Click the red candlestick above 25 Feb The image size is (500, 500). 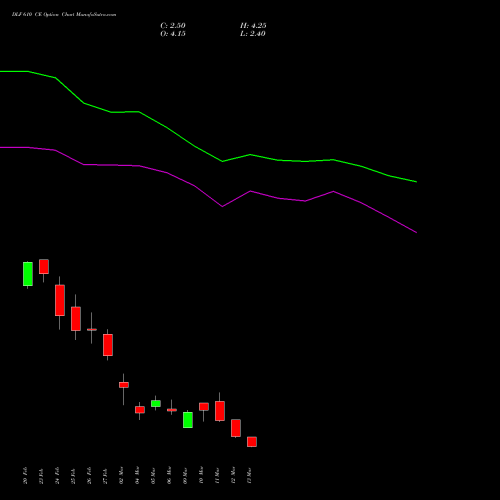click(x=76, y=319)
